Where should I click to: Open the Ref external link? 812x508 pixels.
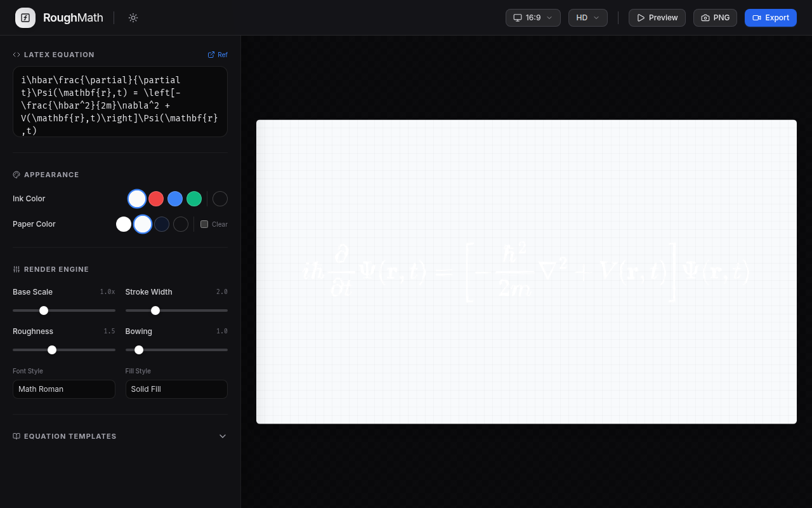coord(218,55)
